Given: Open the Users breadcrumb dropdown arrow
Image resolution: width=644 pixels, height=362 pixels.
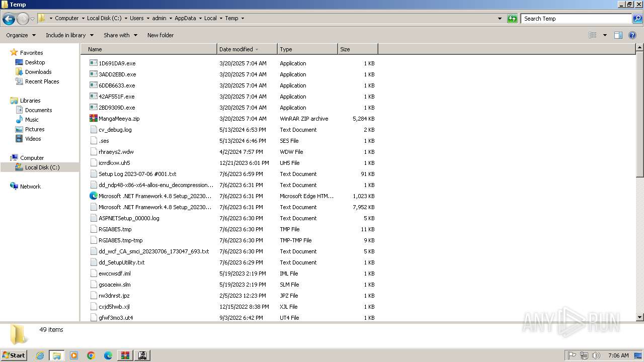Looking at the screenshot, I should tap(148, 19).
